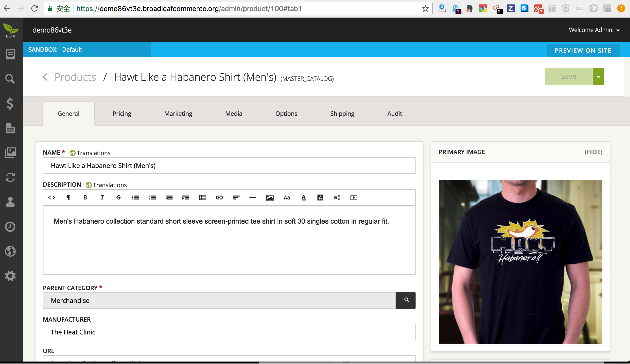Apply italic formatting in description toolbar
This screenshot has height=364, width=630.
tap(102, 198)
